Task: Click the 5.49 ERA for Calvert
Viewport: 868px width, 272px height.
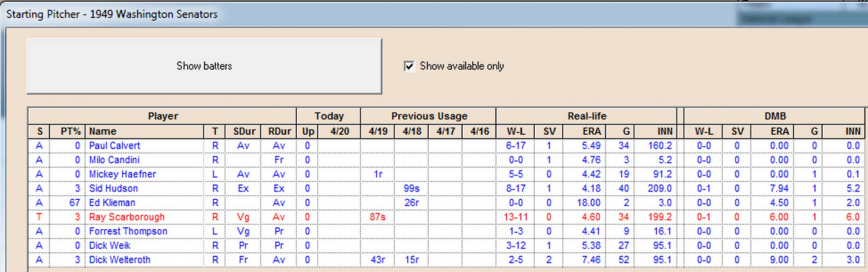Action: (592, 146)
